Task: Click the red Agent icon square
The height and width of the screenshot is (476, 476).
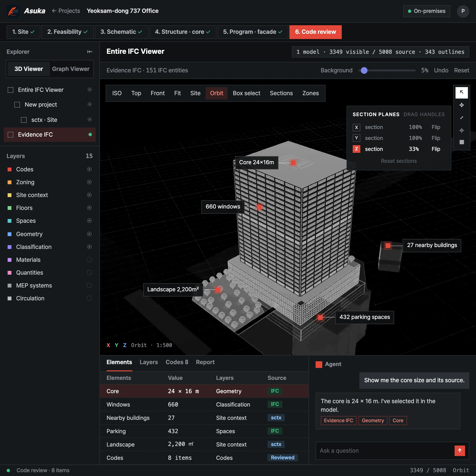Action: (319, 364)
